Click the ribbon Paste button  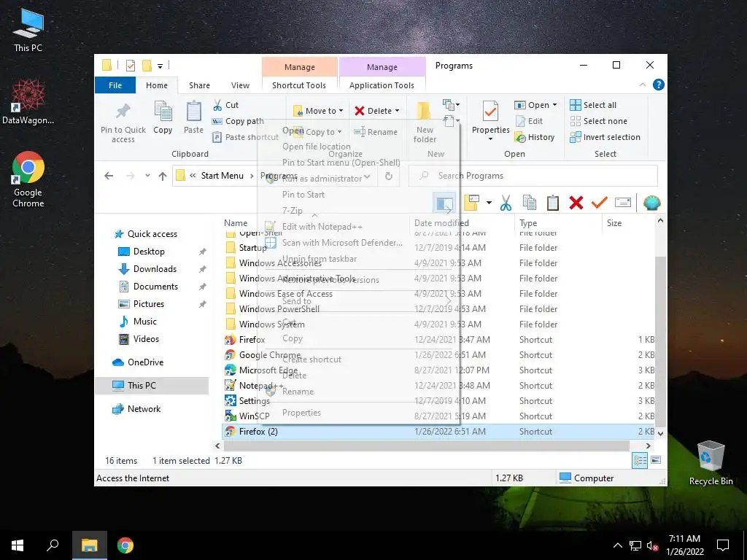click(193, 117)
